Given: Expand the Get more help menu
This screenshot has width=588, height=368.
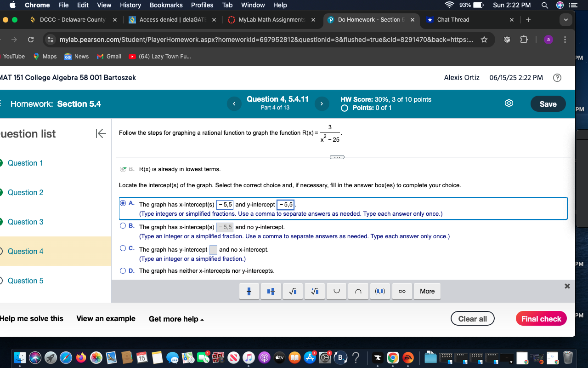Looking at the screenshot, I should click(x=176, y=318).
